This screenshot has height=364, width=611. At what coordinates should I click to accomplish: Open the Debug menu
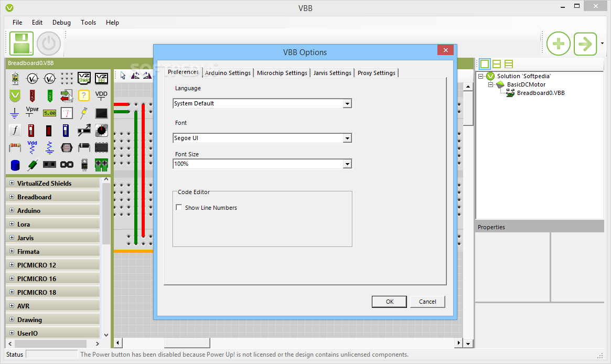coord(61,22)
